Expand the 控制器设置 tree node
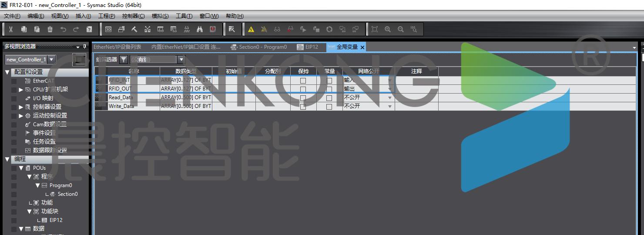The width and height of the screenshot is (644, 235). (21, 107)
